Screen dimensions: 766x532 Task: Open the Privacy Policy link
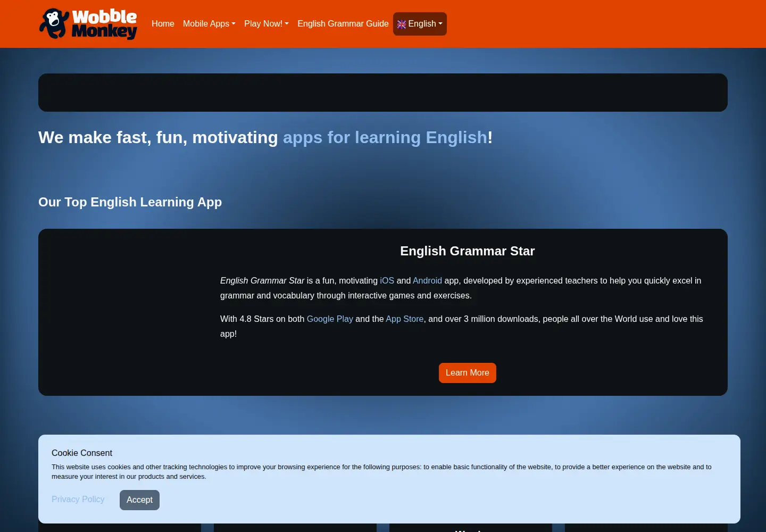tap(78, 499)
